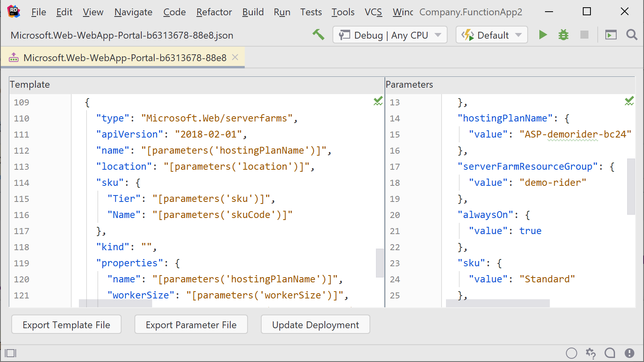This screenshot has height=362, width=644.
Task: Click the "Tier" key under sku
Action: click(x=124, y=199)
